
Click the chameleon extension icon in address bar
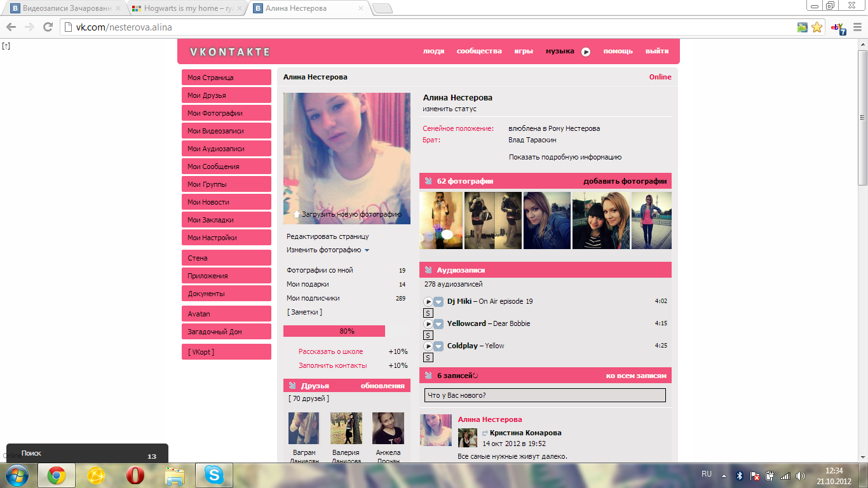(x=803, y=27)
